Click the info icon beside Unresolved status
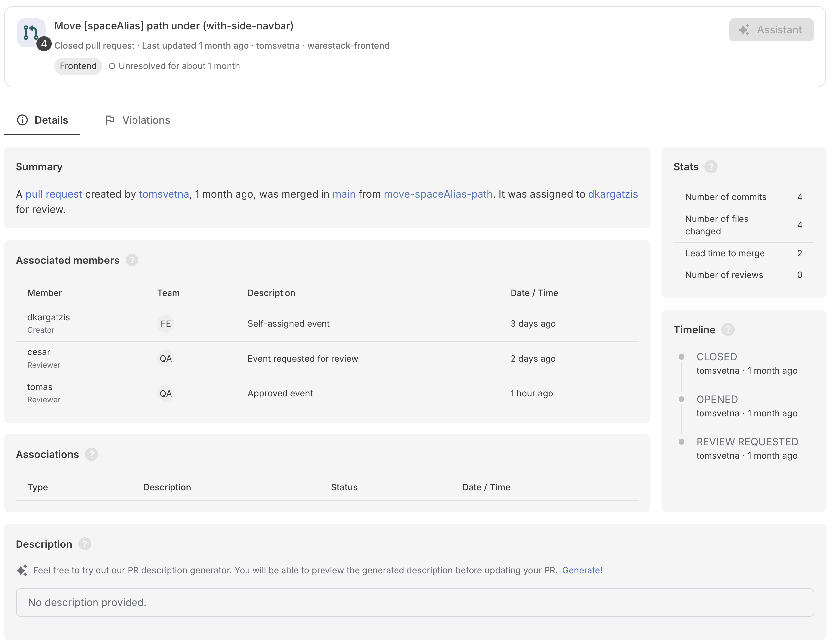 [x=112, y=66]
